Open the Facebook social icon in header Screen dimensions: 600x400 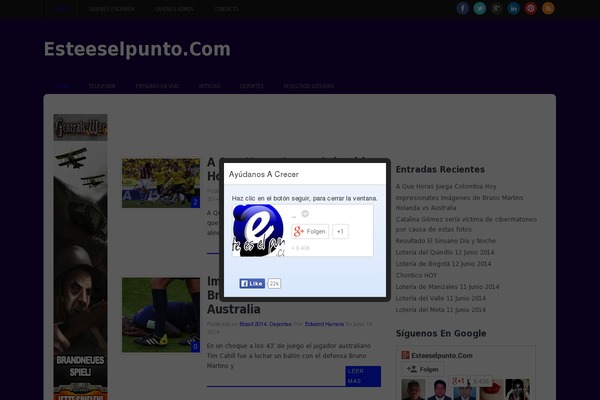462,8
